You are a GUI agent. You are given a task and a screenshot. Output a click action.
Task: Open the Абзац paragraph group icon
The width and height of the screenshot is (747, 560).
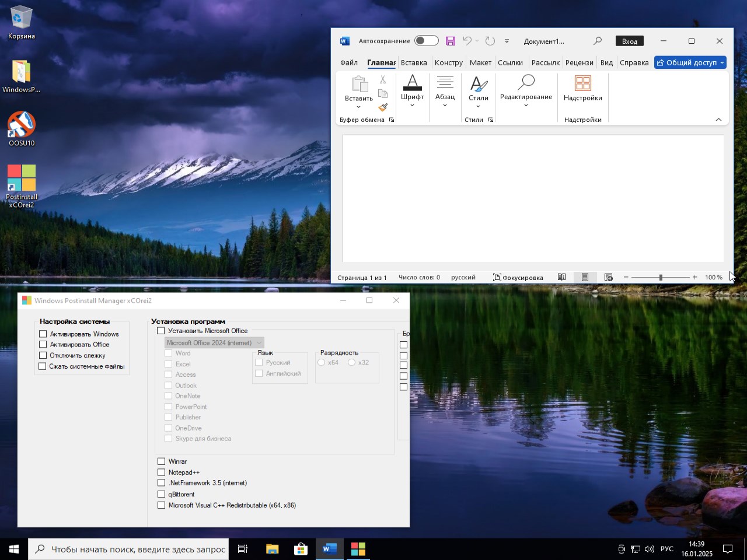pos(445,83)
